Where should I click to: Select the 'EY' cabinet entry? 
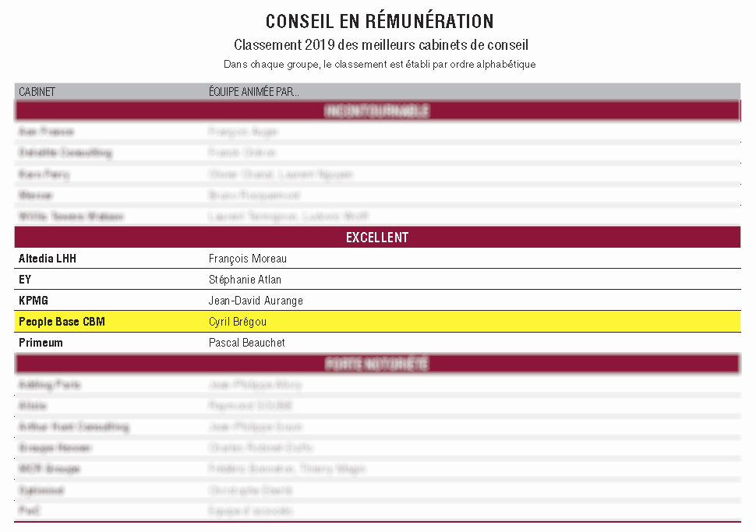tap(25, 280)
